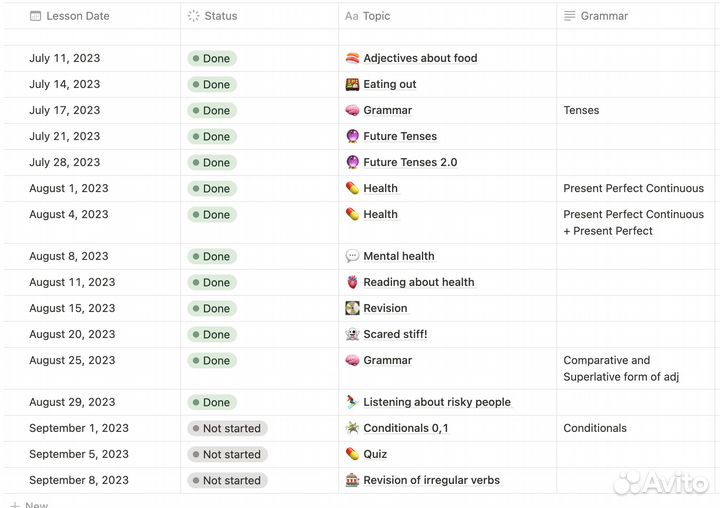The image size is (720, 508).
Task: Open Revision of irregular verbs page
Action: (x=431, y=480)
